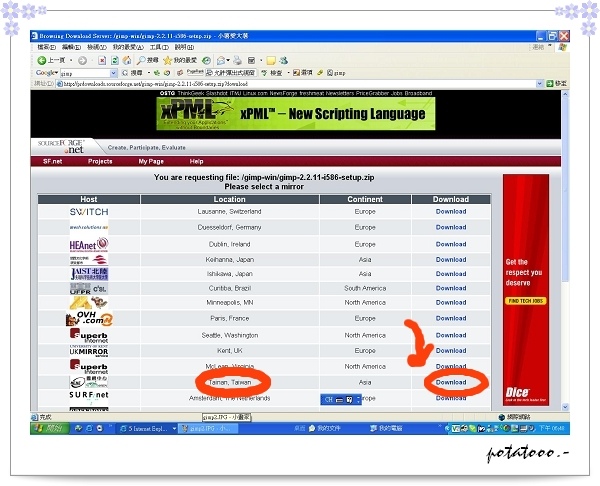Go to SF.net in red navigation bar
Image resolution: width=600 pixels, height=486 pixels.
pyautogui.click(x=52, y=161)
